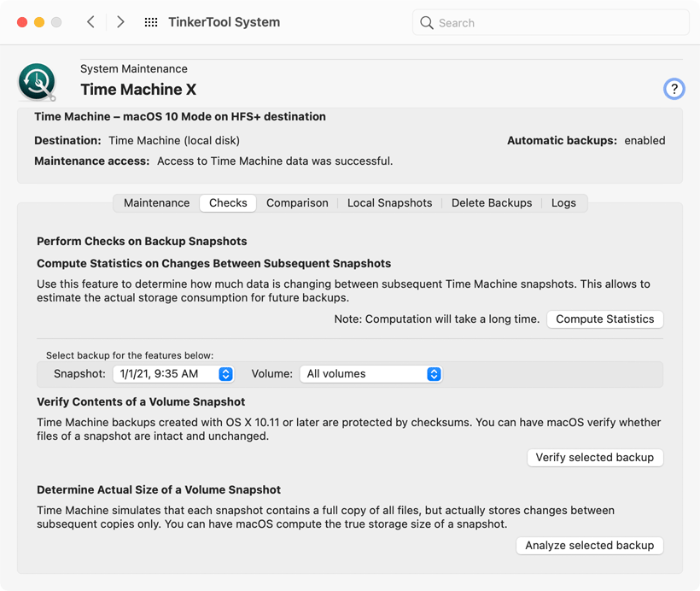This screenshot has height=591, width=700.
Task: Switch to Local Snapshots tab
Action: (x=390, y=202)
